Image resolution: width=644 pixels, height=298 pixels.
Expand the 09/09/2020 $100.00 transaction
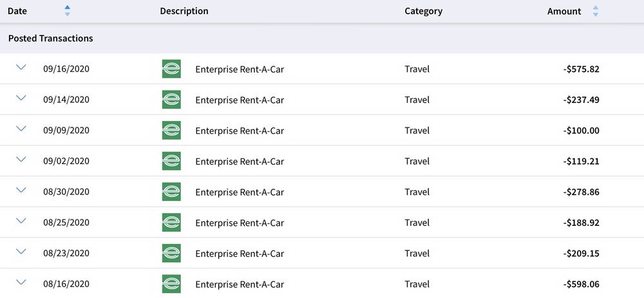coord(21,129)
